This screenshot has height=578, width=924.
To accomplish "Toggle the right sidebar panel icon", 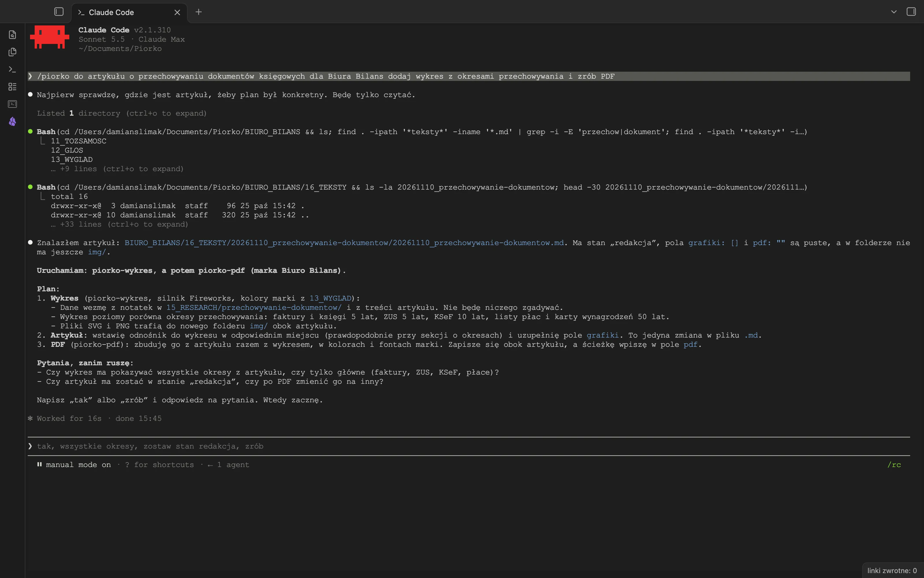I will point(911,12).
